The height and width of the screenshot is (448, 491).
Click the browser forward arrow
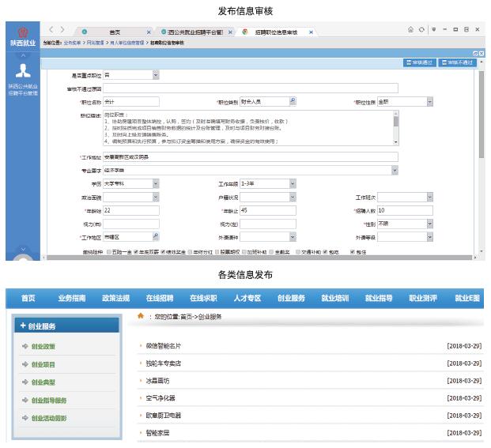63,30
